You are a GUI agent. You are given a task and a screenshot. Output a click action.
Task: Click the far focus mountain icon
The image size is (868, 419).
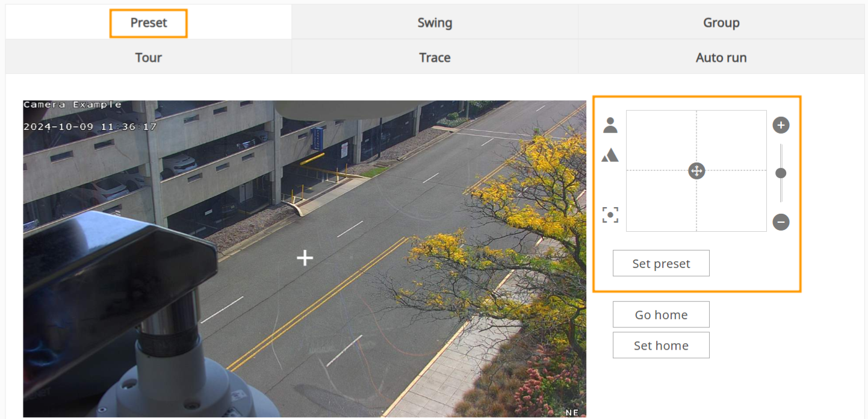[x=610, y=155]
